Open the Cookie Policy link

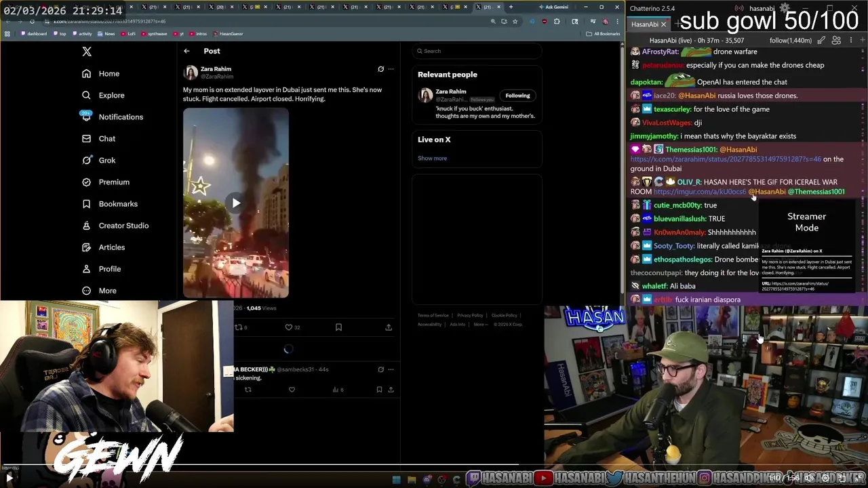[x=505, y=315]
